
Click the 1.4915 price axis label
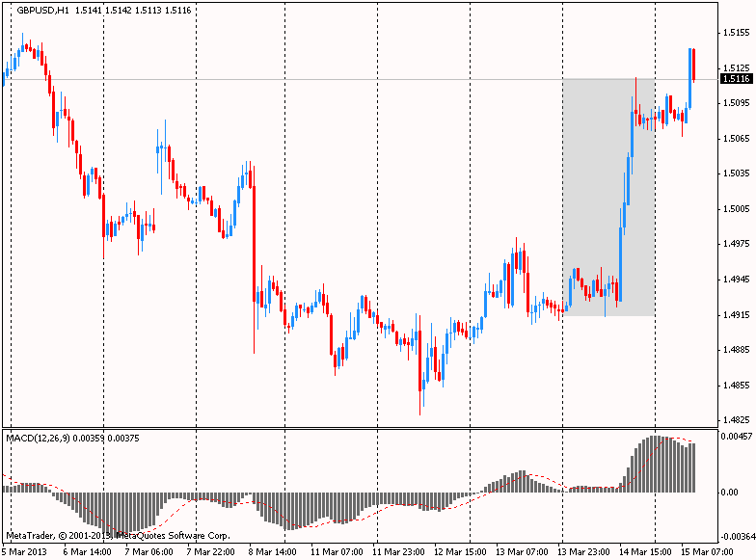point(737,314)
